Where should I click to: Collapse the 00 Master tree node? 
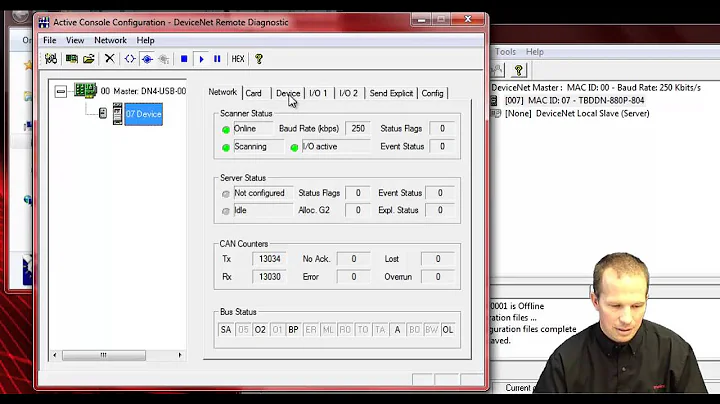(x=61, y=91)
